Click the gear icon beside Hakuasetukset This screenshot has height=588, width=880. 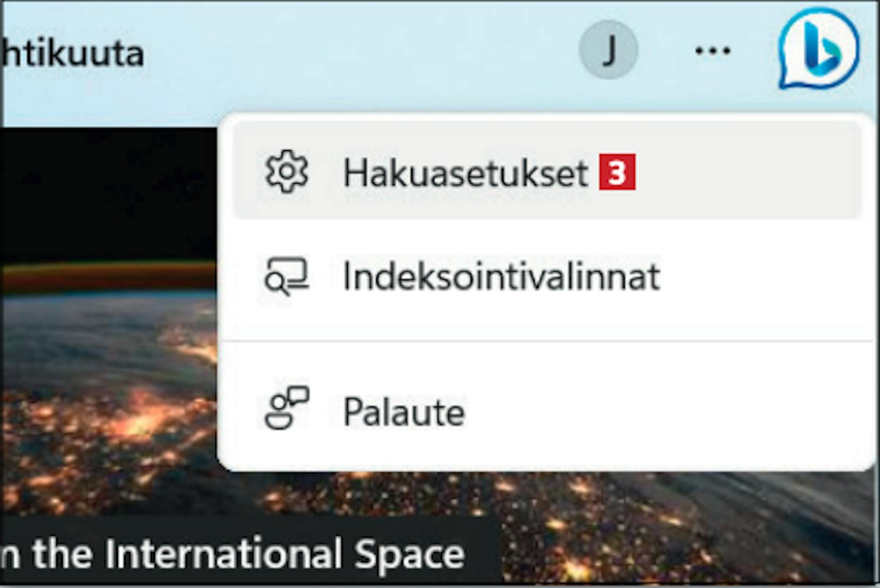point(286,172)
